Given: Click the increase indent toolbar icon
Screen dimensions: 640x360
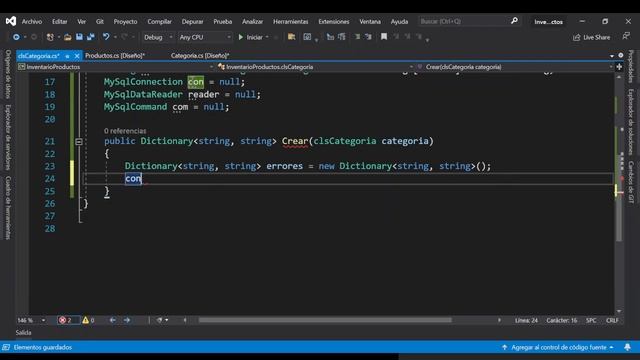Looking at the screenshot, I should 342,37.
